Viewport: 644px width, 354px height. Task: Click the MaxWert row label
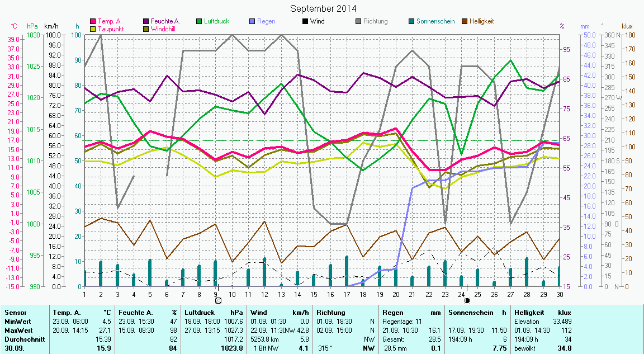click(x=18, y=330)
